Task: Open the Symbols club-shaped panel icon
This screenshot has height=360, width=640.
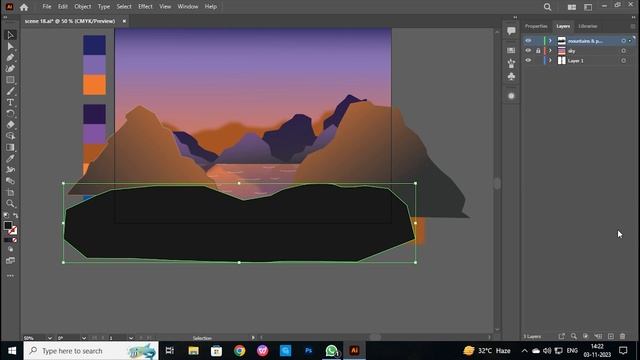Action: pyautogui.click(x=511, y=76)
